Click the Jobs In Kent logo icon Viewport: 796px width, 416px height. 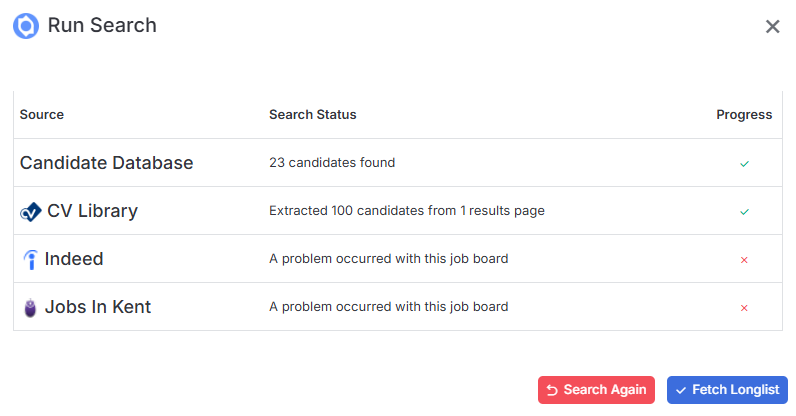(30, 307)
